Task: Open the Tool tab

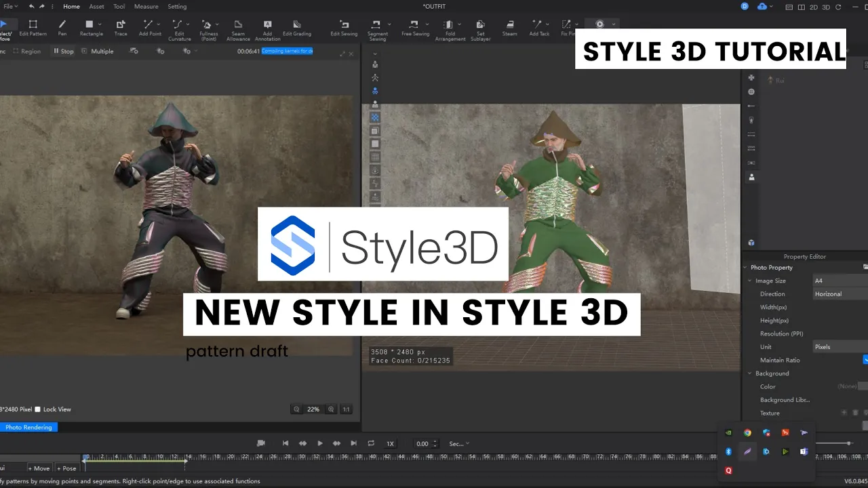Action: pos(119,6)
